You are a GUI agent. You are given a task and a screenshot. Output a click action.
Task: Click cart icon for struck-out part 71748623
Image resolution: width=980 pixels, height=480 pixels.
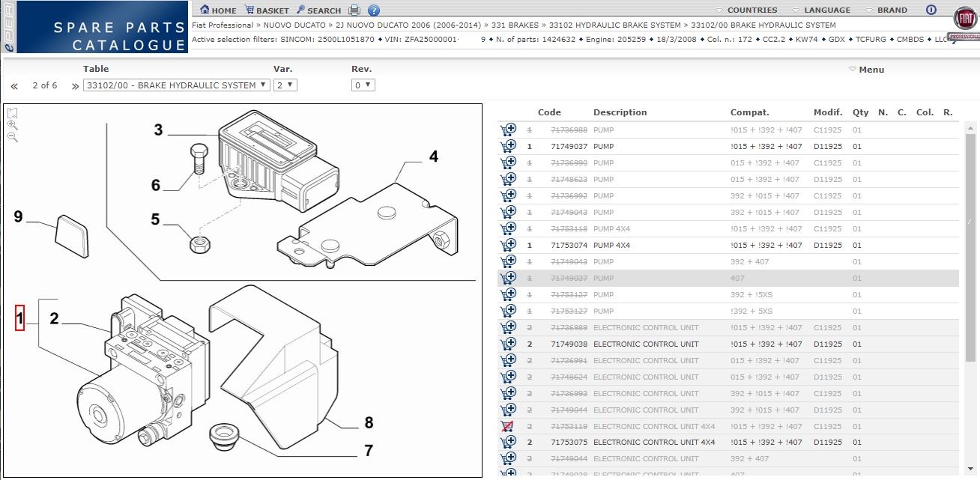click(509, 178)
